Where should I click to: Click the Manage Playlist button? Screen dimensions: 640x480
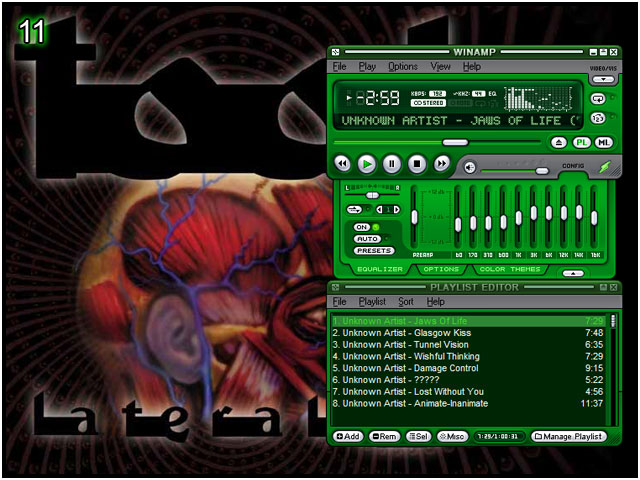568,436
